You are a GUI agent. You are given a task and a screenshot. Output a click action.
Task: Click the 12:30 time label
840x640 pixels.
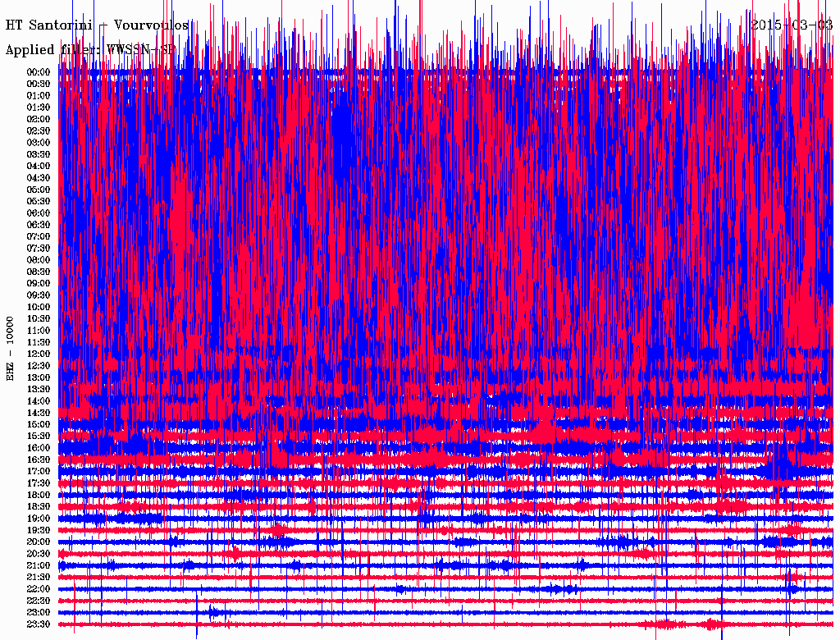coord(39,365)
